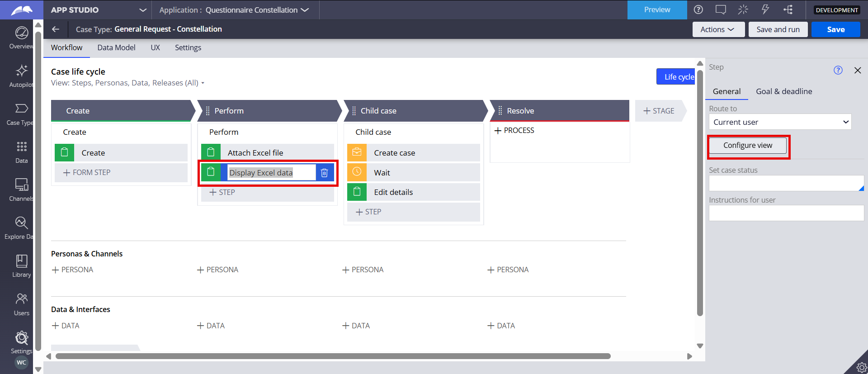Screen dimensions: 868x374
Task: Click the DEVELOPMENT environment badge
Action: coord(837,10)
